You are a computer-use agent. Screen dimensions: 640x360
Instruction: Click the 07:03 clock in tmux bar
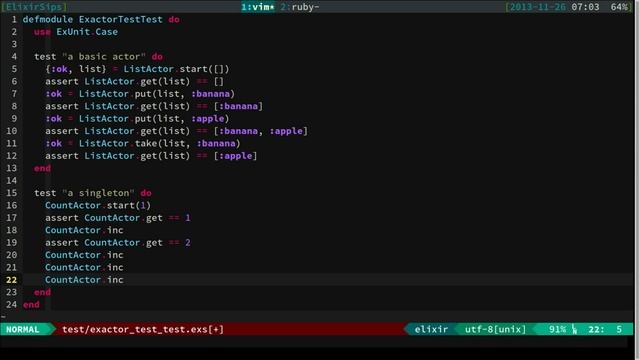pos(585,7)
